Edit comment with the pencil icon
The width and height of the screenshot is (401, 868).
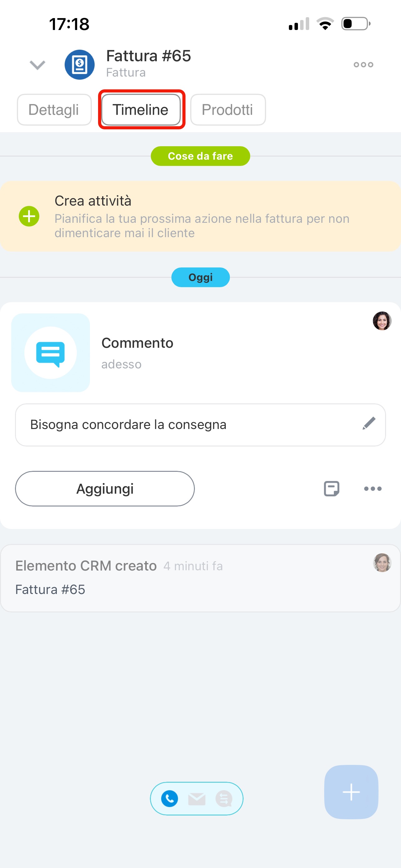point(369,424)
